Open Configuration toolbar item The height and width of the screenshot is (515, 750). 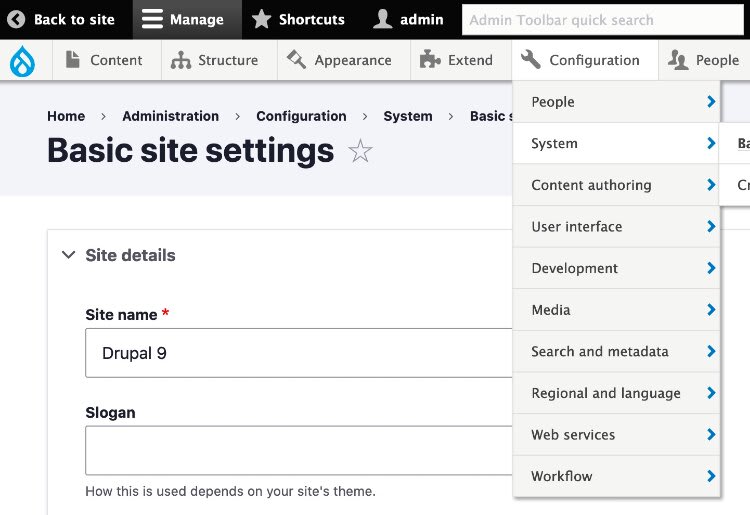[x=585, y=60]
